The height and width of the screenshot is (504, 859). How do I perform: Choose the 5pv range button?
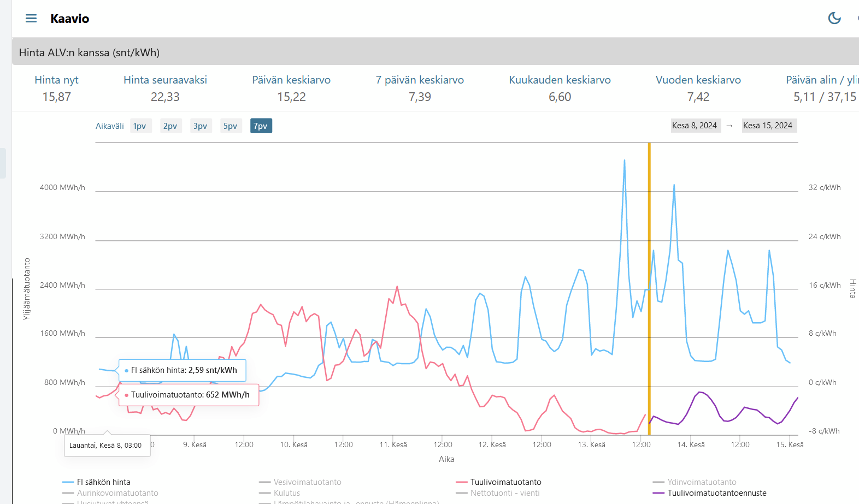tap(230, 126)
